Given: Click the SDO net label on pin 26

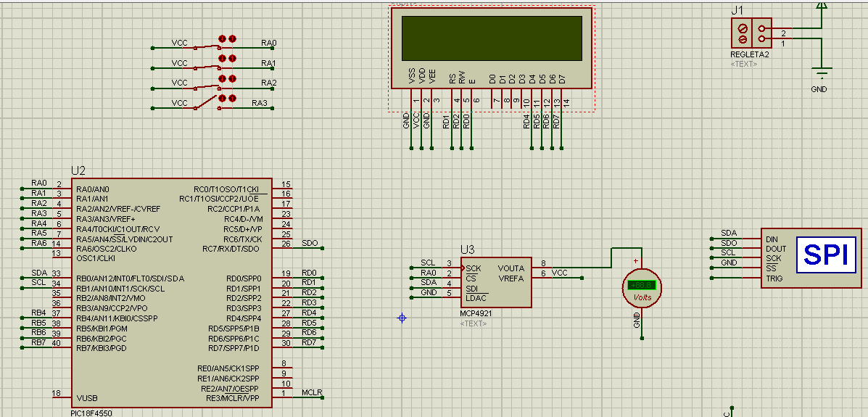Looking at the screenshot, I should click(x=310, y=243).
